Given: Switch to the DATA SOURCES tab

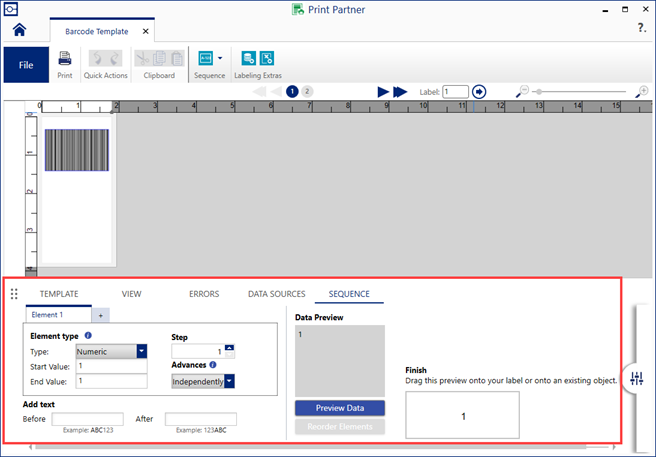Looking at the screenshot, I should [277, 294].
